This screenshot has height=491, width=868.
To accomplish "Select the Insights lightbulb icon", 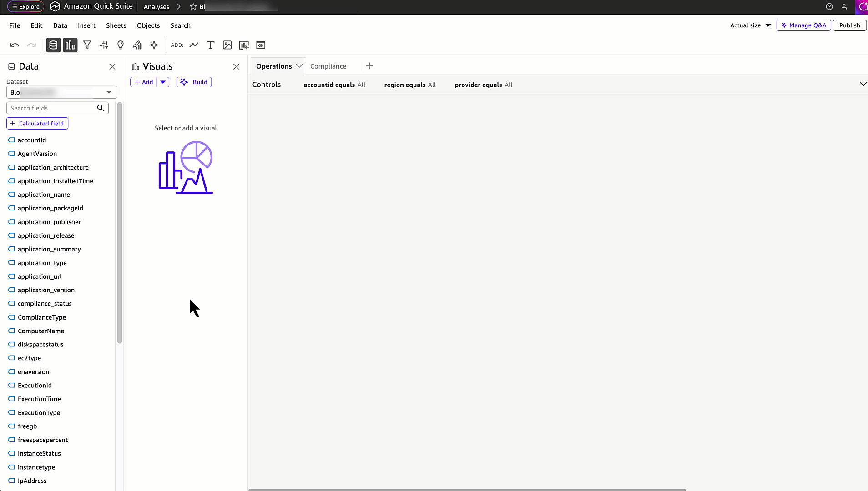I will [x=120, y=45].
